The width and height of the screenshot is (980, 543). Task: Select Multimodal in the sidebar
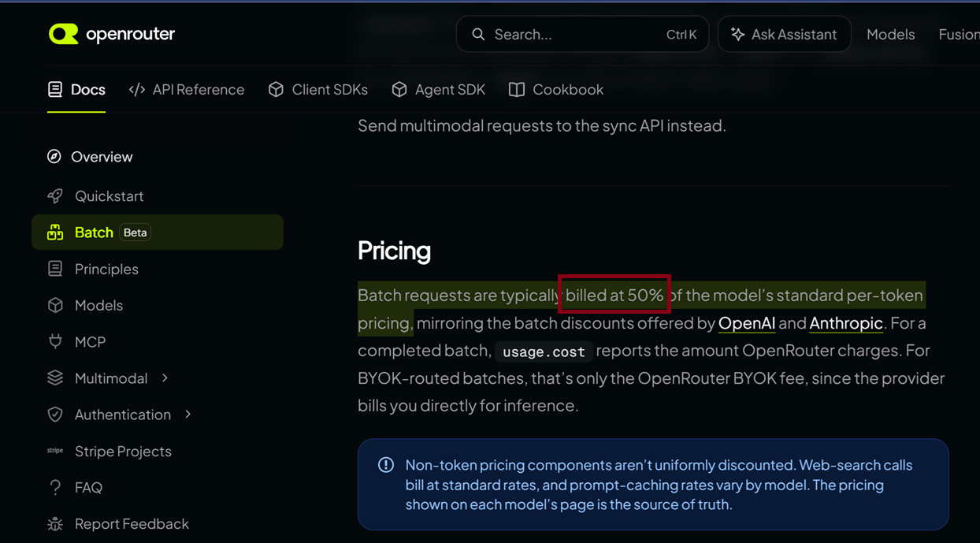(158, 378)
